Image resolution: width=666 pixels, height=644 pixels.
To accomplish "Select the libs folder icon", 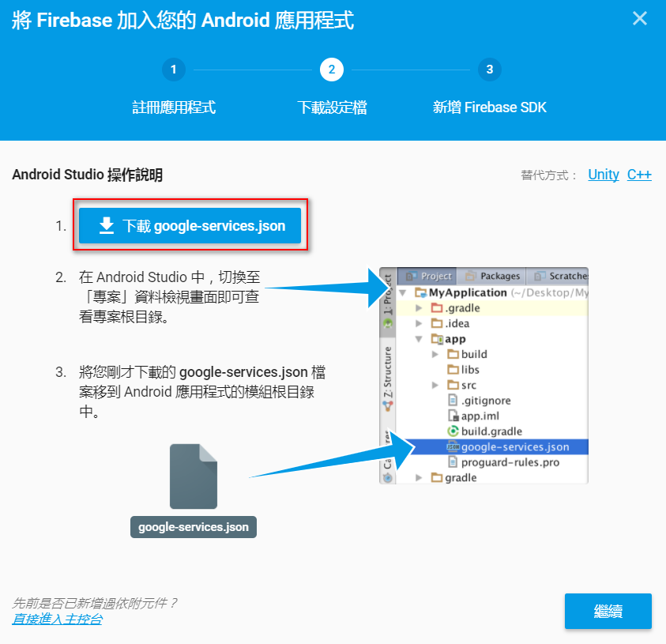I will click(x=453, y=370).
